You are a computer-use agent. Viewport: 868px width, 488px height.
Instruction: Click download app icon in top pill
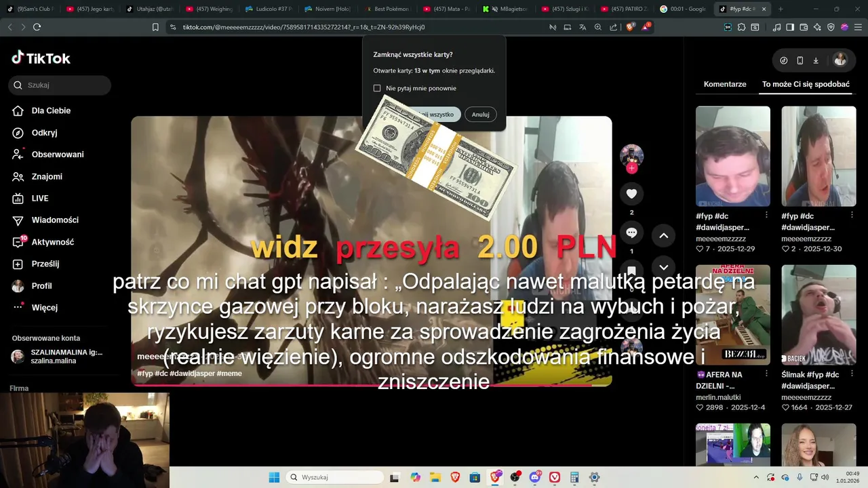click(x=816, y=60)
